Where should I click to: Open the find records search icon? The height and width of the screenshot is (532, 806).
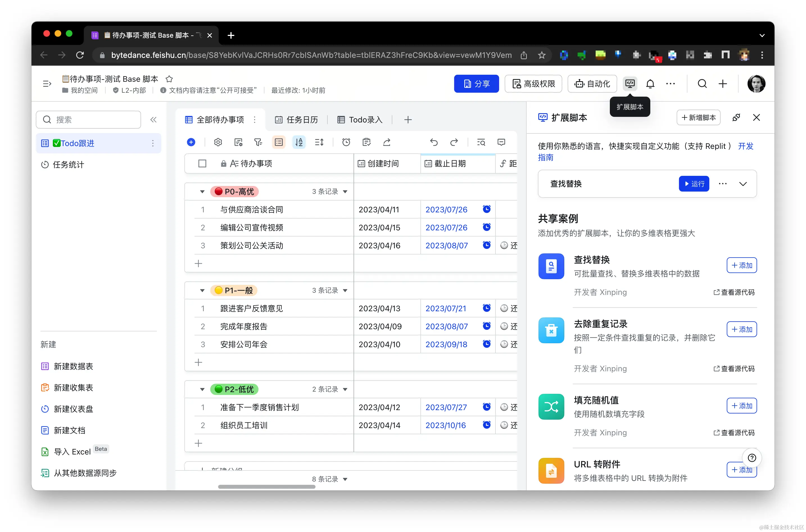click(x=481, y=142)
